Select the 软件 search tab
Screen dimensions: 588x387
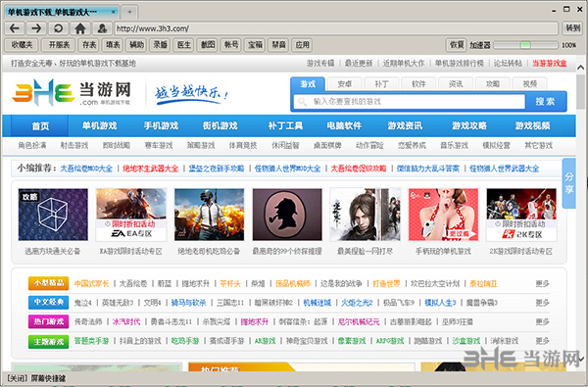click(418, 84)
